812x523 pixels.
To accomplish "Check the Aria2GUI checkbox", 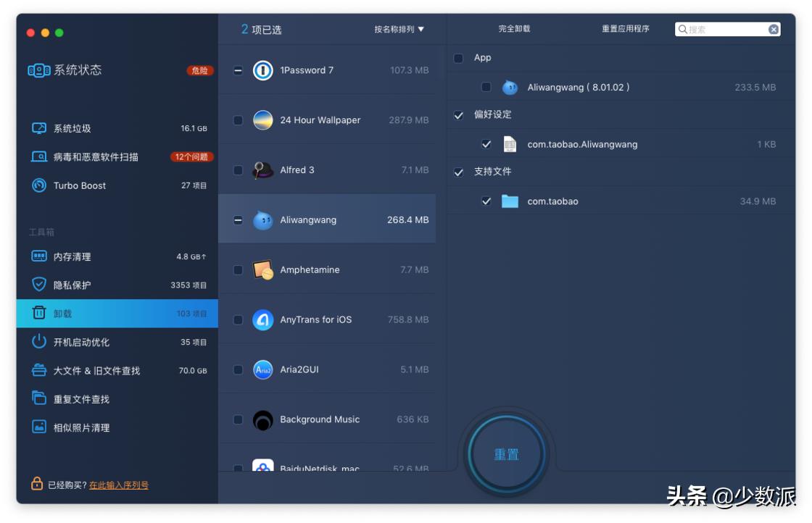I will pos(238,369).
